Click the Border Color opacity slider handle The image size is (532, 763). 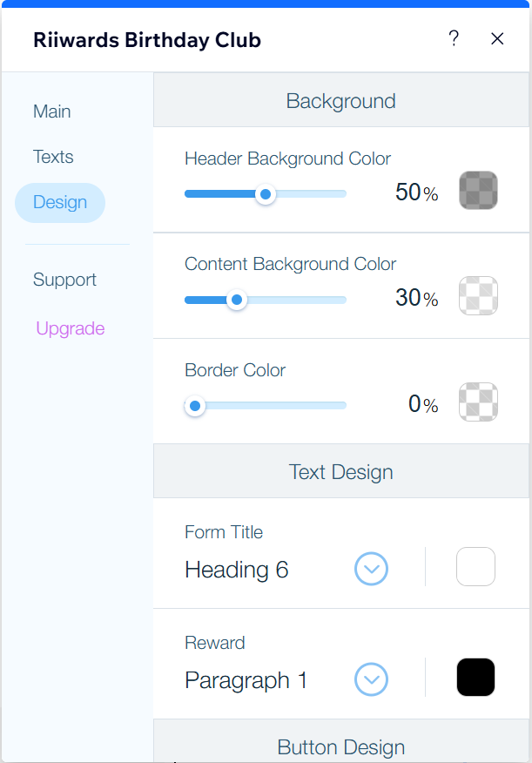click(196, 406)
